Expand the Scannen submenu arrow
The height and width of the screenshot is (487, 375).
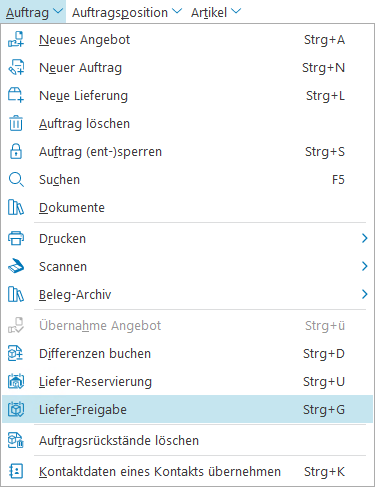(364, 266)
